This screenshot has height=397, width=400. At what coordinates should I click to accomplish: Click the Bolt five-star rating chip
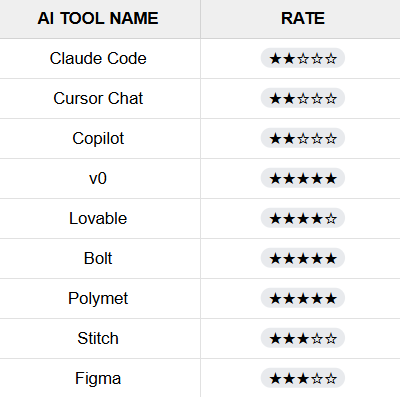pyautogui.click(x=303, y=258)
